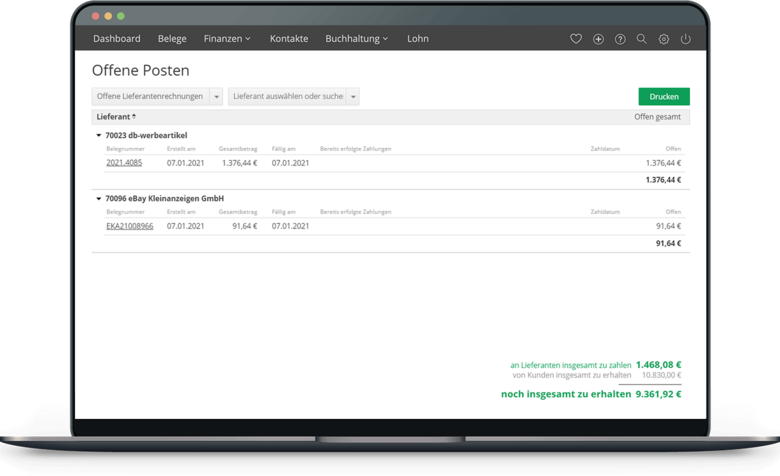Open the Lohn menu item
This screenshot has height=476, width=780.
(x=418, y=39)
